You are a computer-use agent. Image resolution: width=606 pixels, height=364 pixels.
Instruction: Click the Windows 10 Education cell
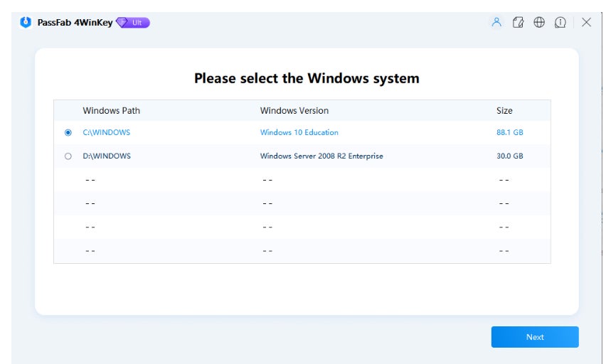[299, 132]
